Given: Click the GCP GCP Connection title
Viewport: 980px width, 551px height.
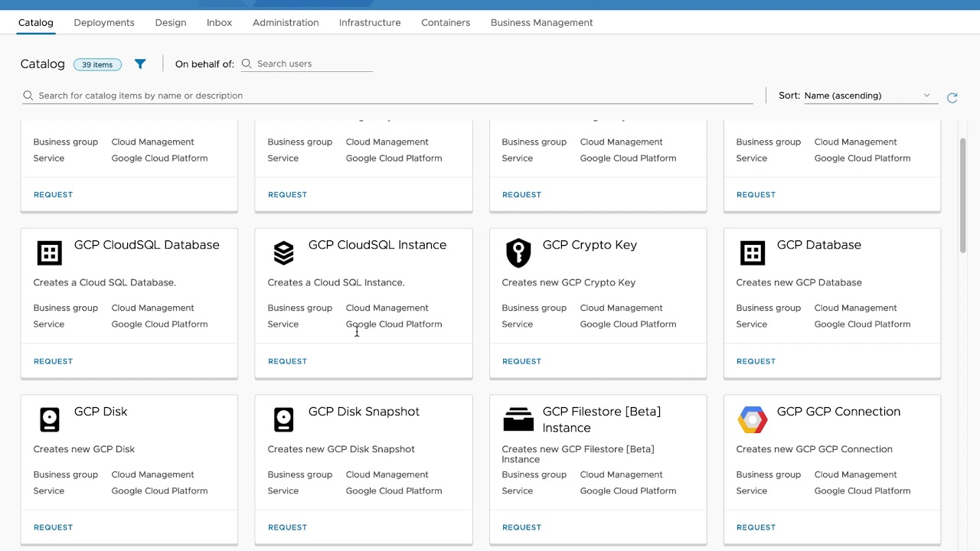Looking at the screenshot, I should (838, 412).
